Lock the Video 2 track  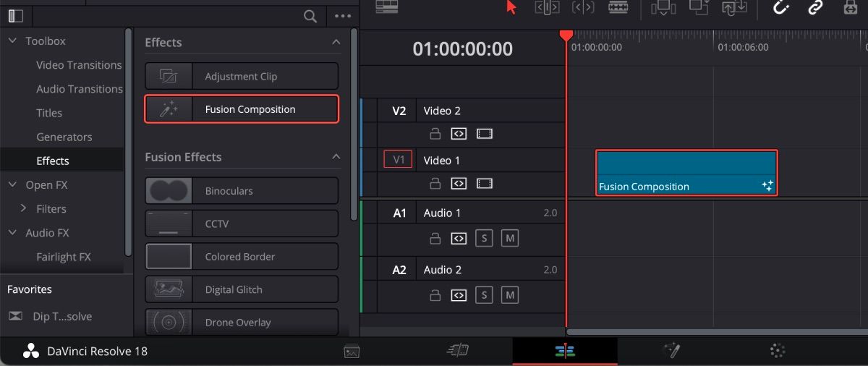point(435,134)
